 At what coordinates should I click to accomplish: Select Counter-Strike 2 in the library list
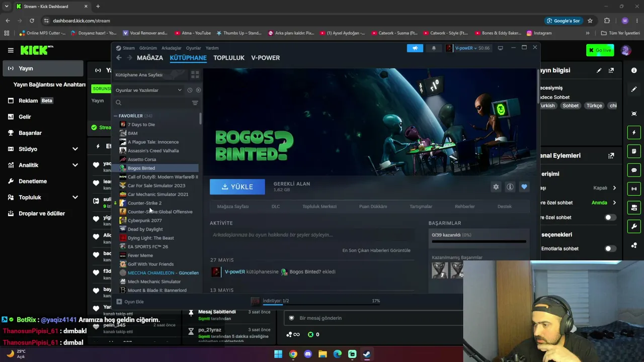(x=144, y=203)
